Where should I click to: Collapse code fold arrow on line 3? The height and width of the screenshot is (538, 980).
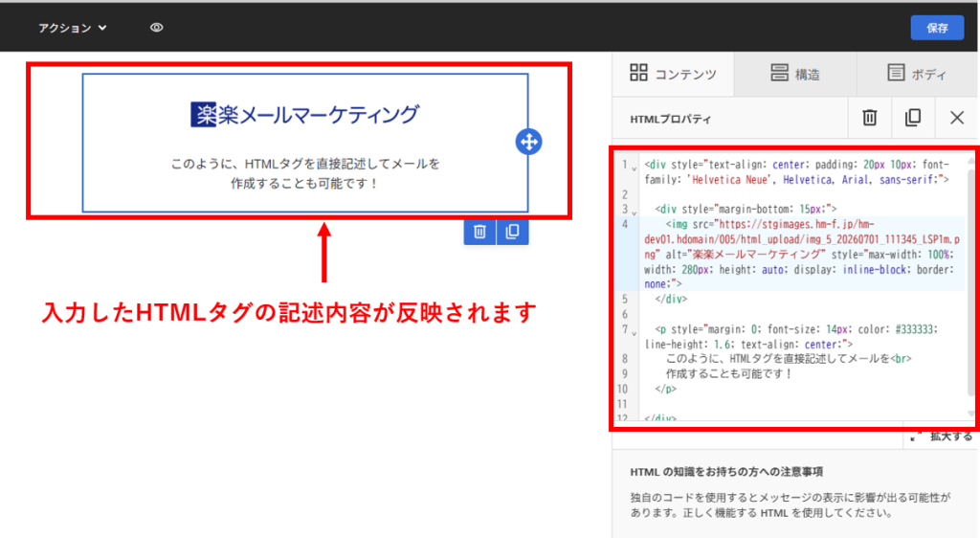pos(634,213)
